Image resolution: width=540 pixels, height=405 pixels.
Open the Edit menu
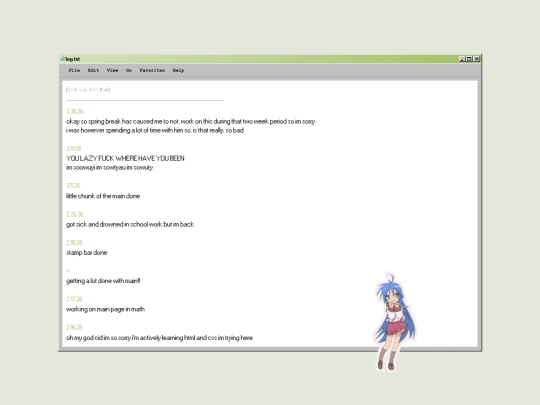[93, 70]
